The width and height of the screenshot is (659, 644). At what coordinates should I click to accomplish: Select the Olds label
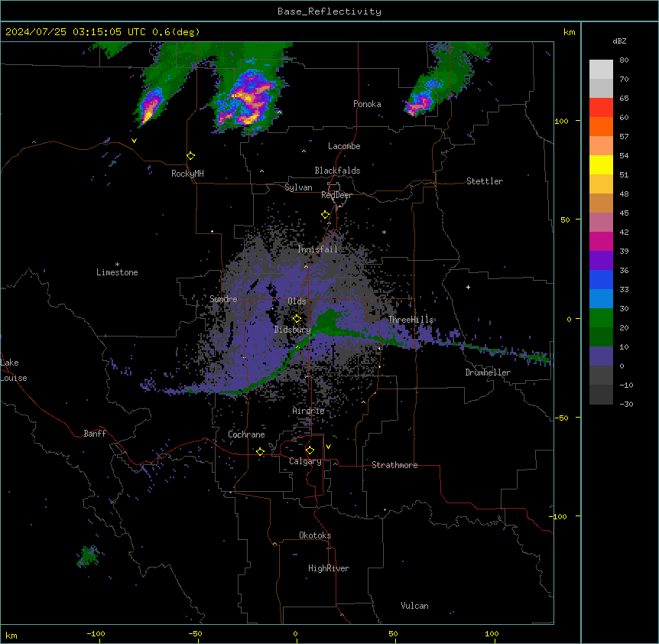pos(297,301)
